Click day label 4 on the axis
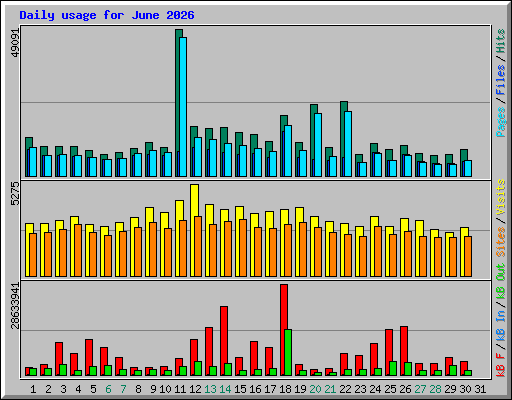The image size is (512, 400). click(78, 389)
